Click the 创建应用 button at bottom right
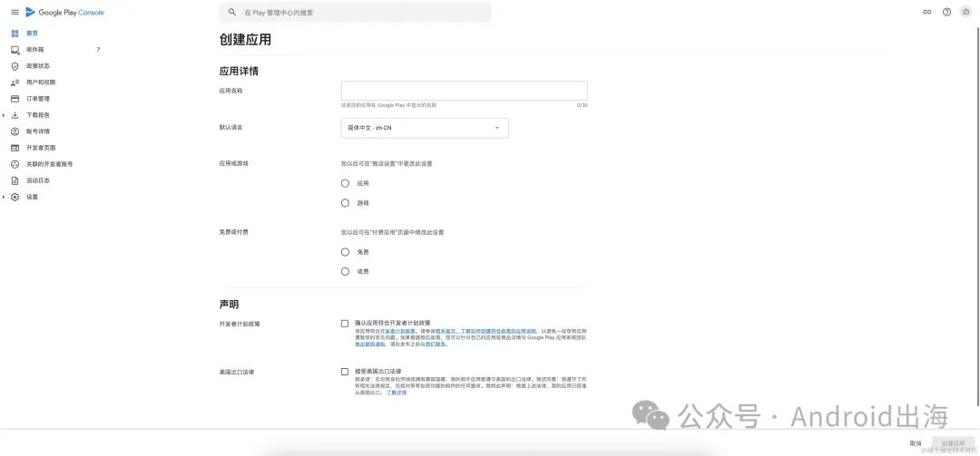Image resolution: width=980 pixels, height=456 pixels. (x=953, y=443)
